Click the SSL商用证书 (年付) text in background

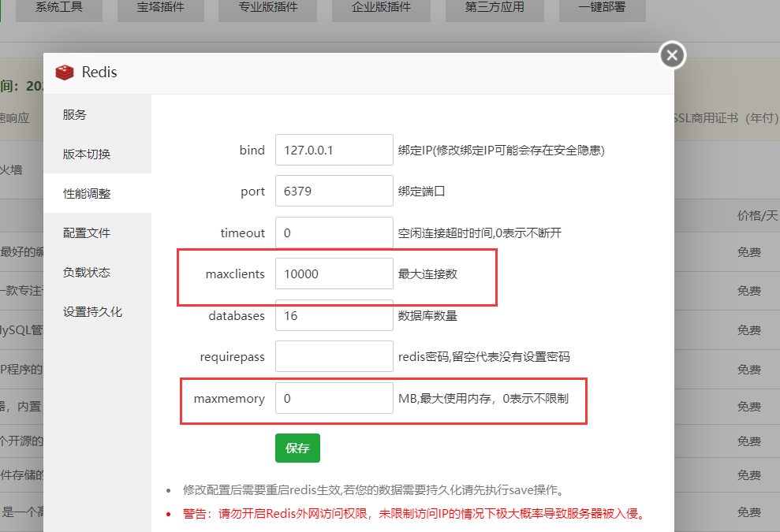pos(726,118)
